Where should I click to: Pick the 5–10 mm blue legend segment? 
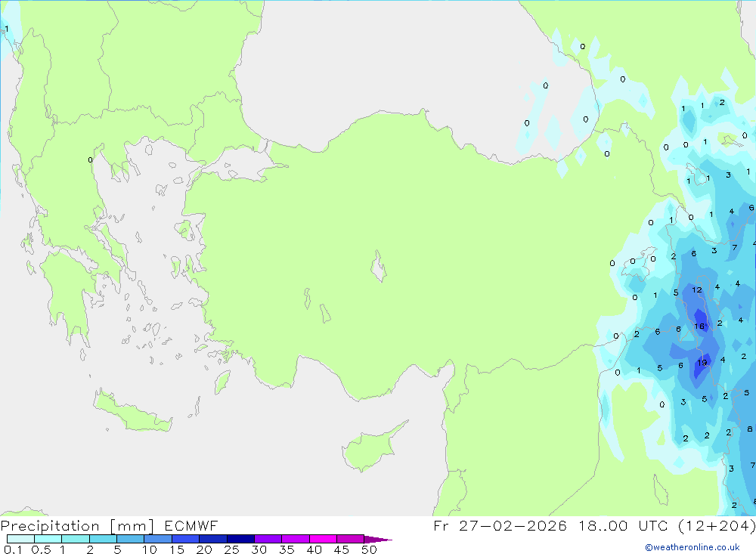(x=131, y=539)
